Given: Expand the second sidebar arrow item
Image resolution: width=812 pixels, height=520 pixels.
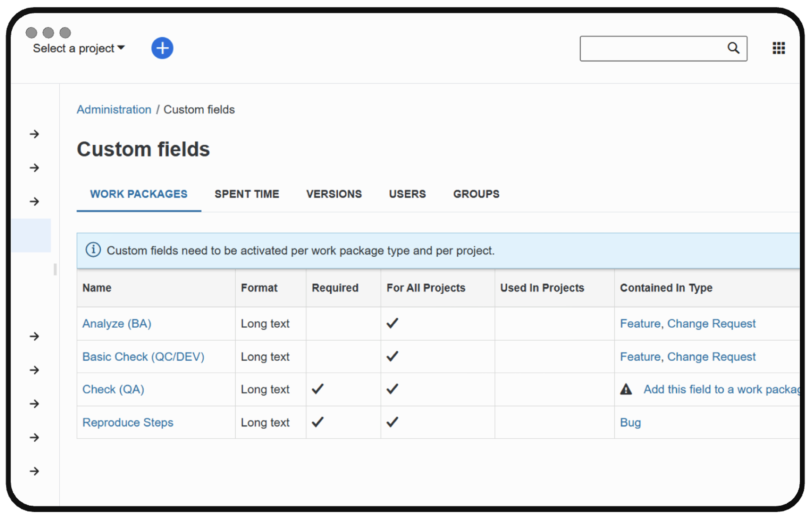Looking at the screenshot, I should click(x=34, y=168).
